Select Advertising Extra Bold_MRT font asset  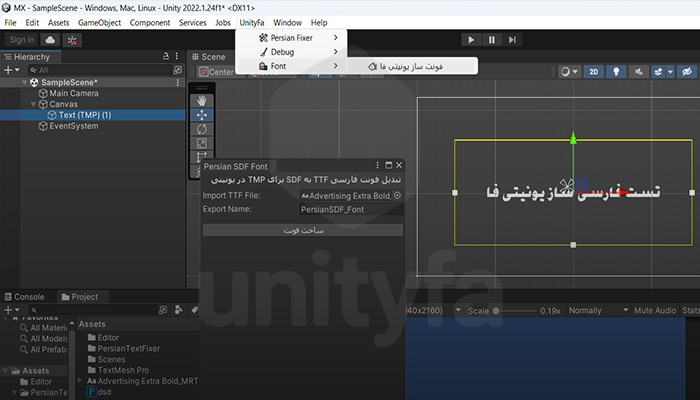pyautogui.click(x=142, y=381)
